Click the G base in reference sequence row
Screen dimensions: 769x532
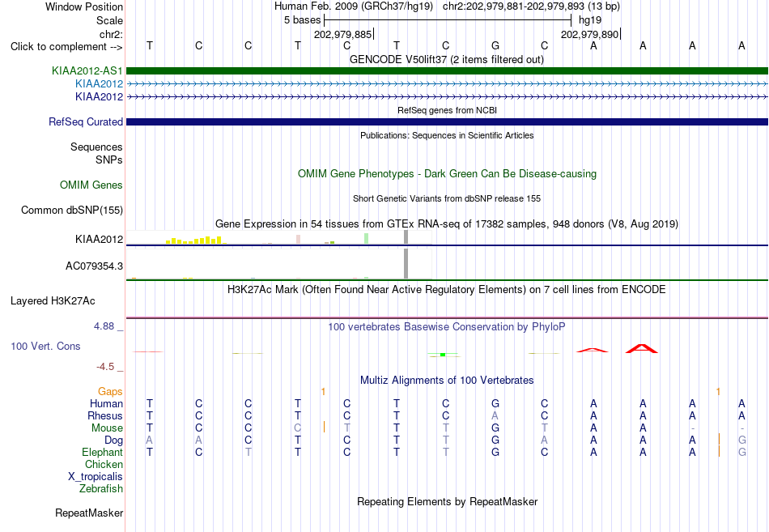click(495, 45)
